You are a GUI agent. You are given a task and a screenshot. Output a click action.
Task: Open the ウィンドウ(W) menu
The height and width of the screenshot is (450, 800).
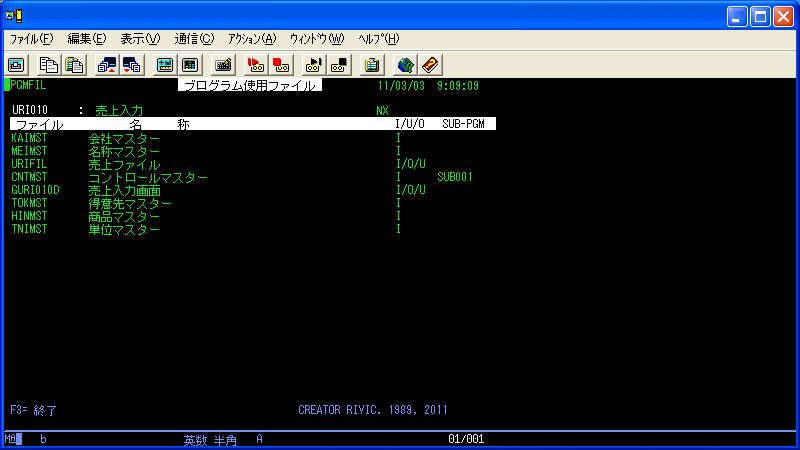[317, 39]
